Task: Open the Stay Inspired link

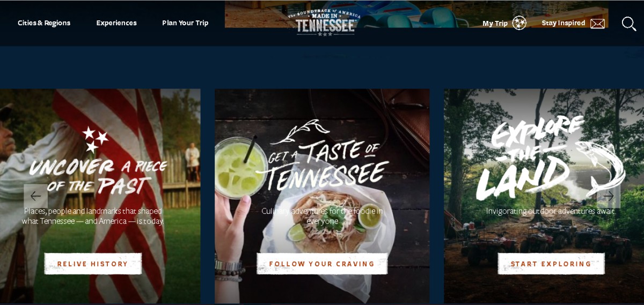Action: coord(563,23)
